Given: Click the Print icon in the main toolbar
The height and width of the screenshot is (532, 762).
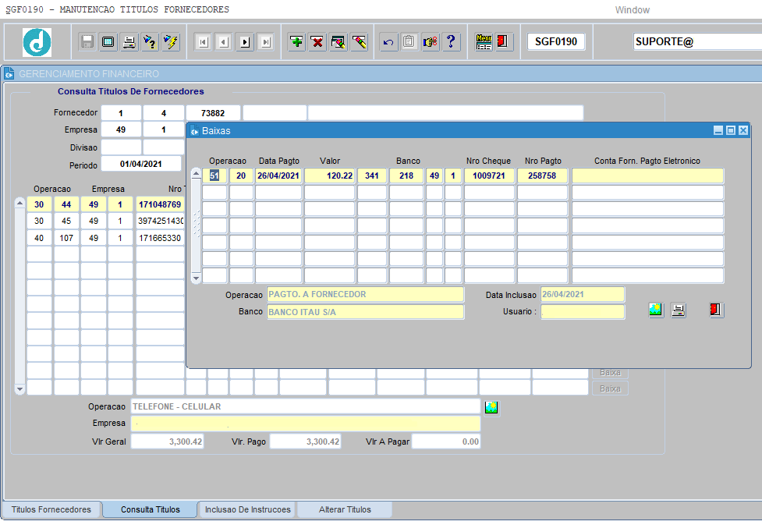Looking at the screenshot, I should point(129,42).
